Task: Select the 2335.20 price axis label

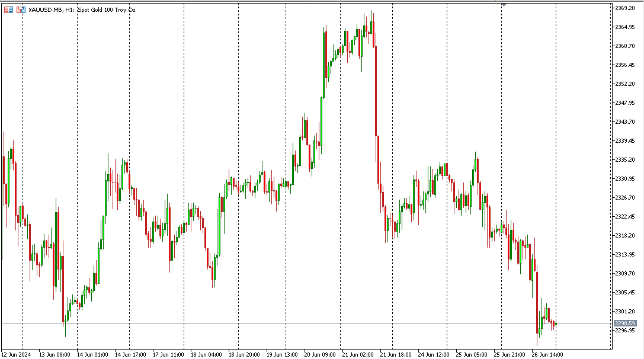Action: [x=624, y=160]
